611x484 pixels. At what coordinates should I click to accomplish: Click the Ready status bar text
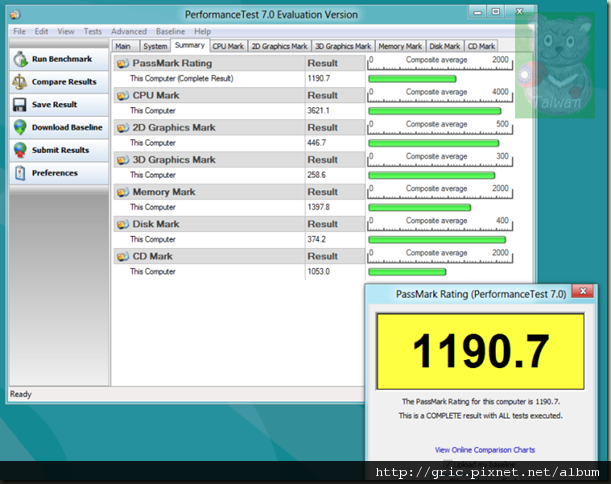(21, 394)
